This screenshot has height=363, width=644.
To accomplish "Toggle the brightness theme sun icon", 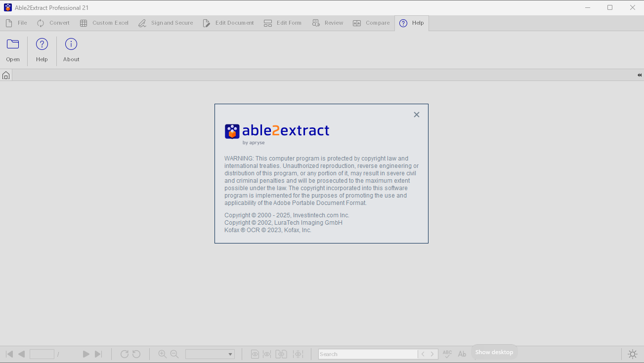I will coord(632,354).
